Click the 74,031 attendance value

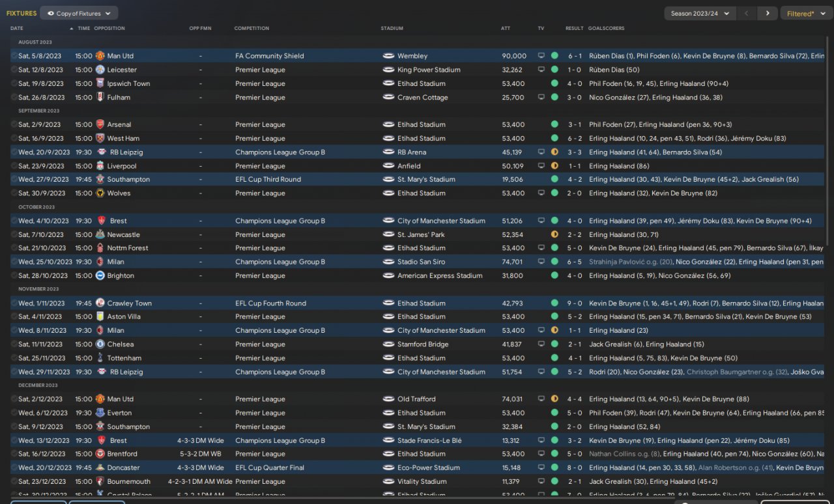pos(512,399)
